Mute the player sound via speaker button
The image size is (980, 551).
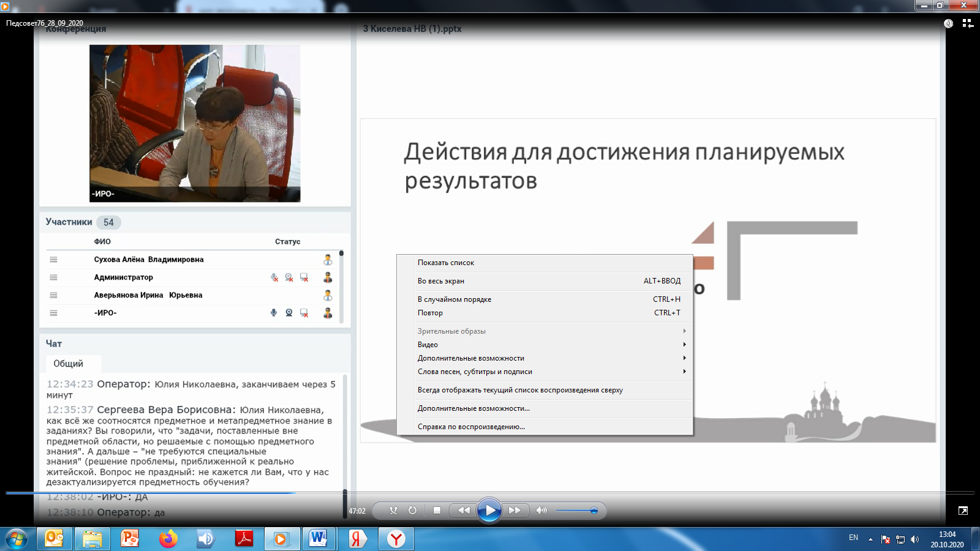(x=541, y=510)
